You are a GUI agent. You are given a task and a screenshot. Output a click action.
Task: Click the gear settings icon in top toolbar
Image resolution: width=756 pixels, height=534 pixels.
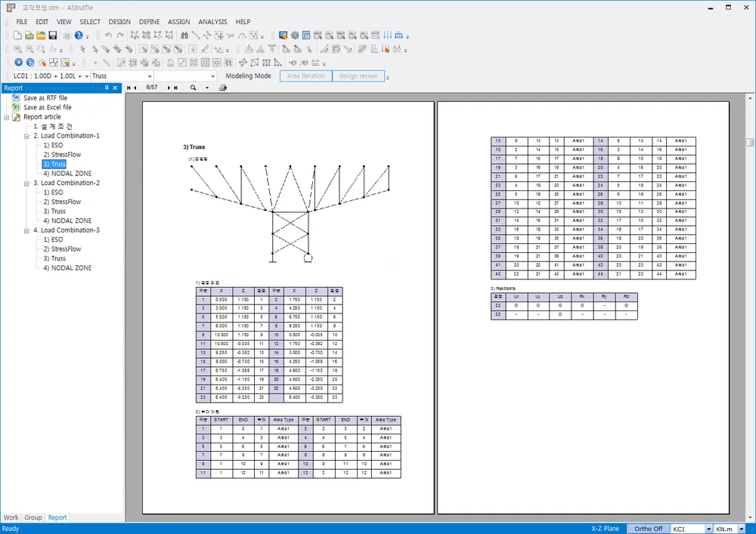295,35
